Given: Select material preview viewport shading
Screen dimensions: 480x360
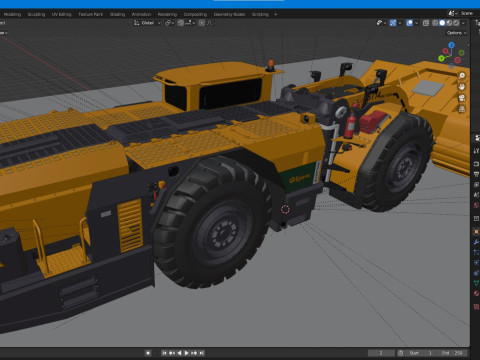Looking at the screenshot, I should 449,23.
